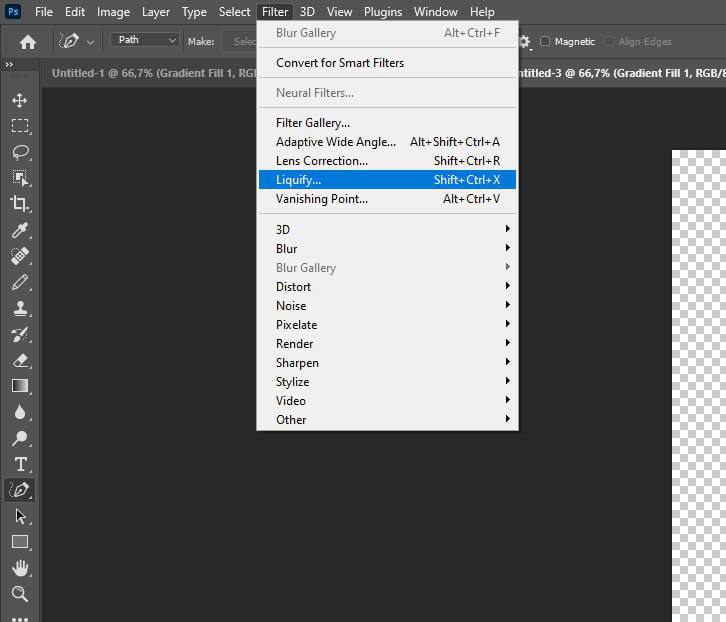Open the View menu
Image resolution: width=726 pixels, height=622 pixels.
(x=339, y=12)
